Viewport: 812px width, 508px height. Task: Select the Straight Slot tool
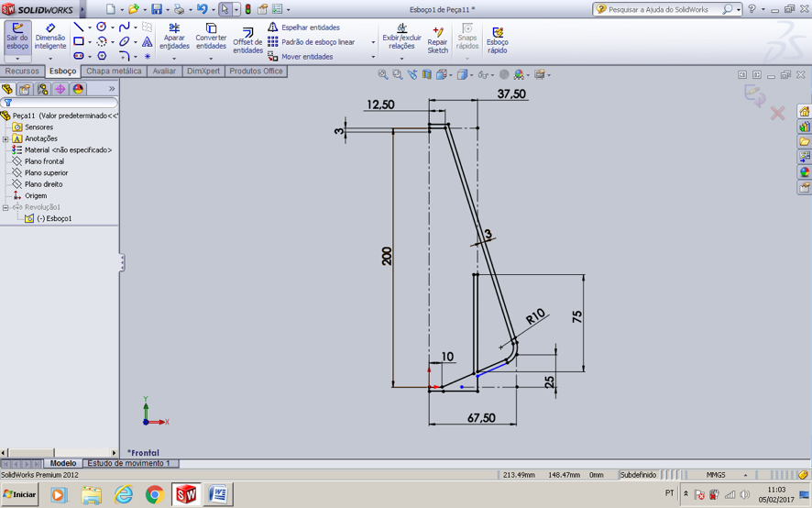click(x=79, y=55)
